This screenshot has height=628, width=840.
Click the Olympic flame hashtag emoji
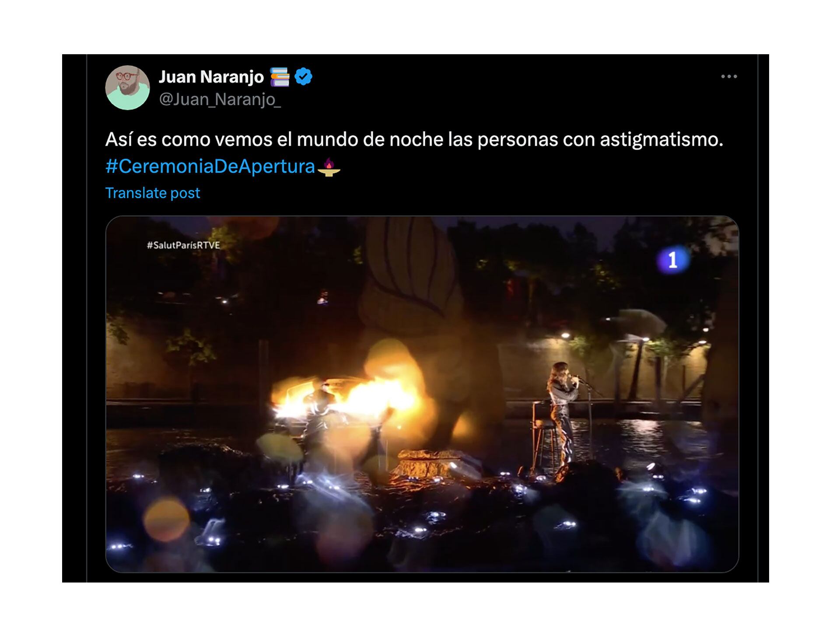(x=329, y=167)
